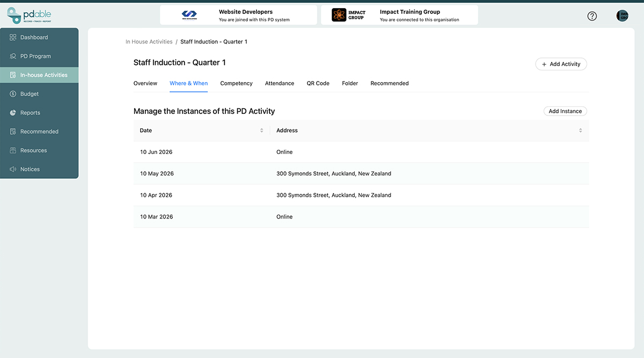Open the user profile avatar
The image size is (644, 358).
(622, 16)
